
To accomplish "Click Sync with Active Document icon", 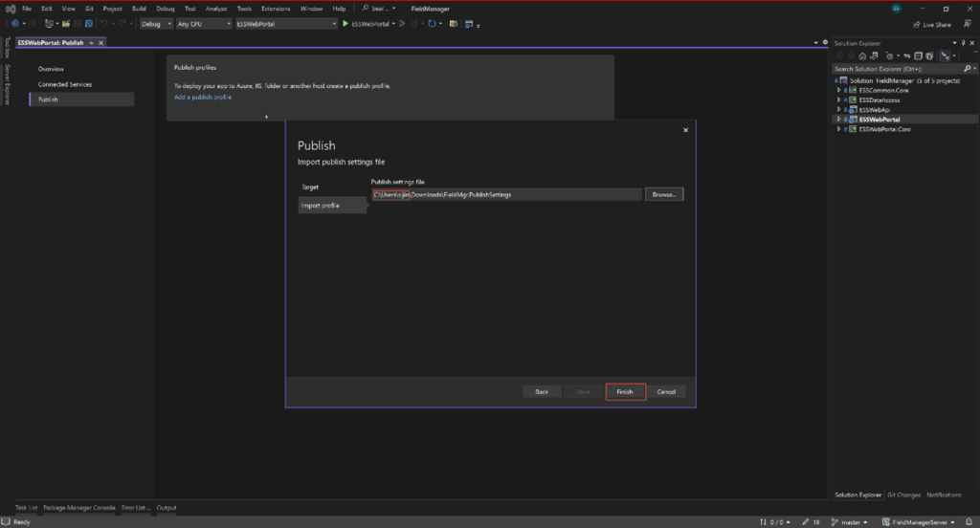I will click(907, 55).
